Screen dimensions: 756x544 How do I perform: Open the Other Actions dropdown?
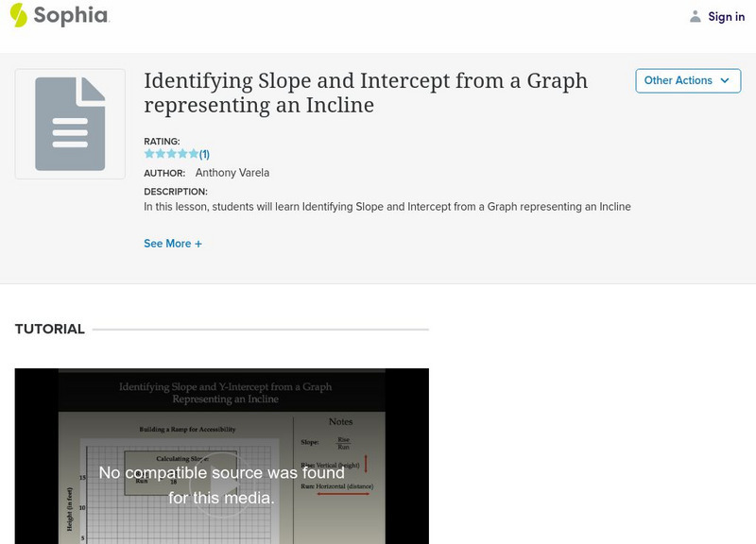(689, 81)
